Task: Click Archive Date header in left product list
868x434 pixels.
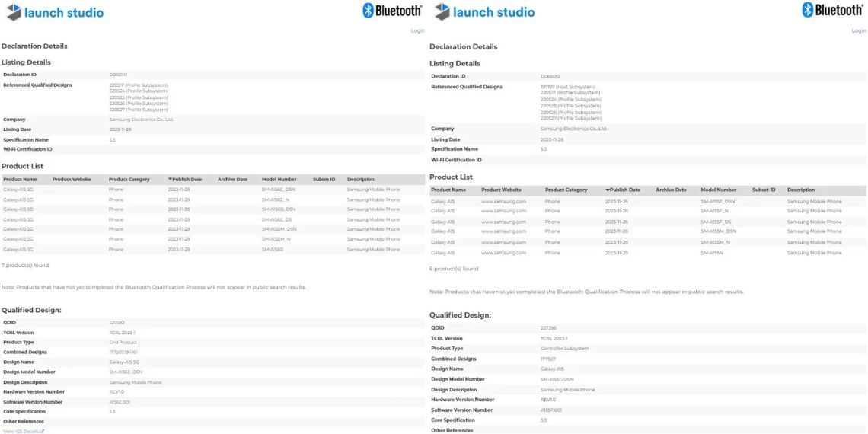Action: (232, 180)
